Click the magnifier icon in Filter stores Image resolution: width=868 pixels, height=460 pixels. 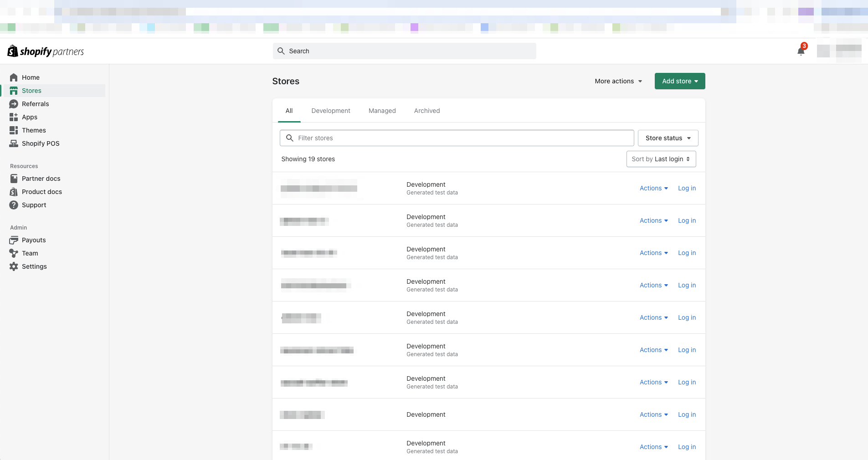(289, 138)
